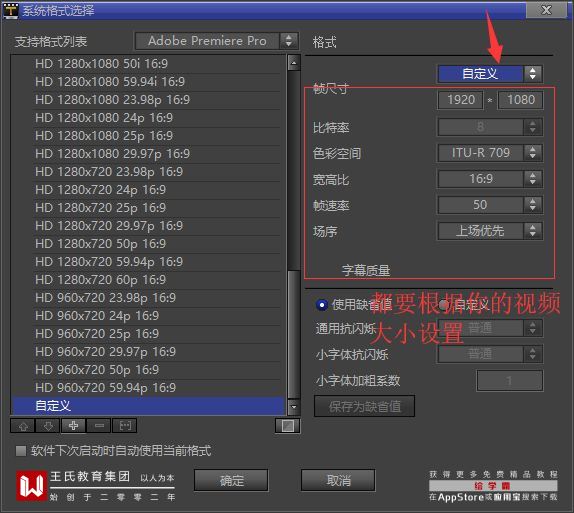Close the 系统格式选择 dialog

coord(546,10)
